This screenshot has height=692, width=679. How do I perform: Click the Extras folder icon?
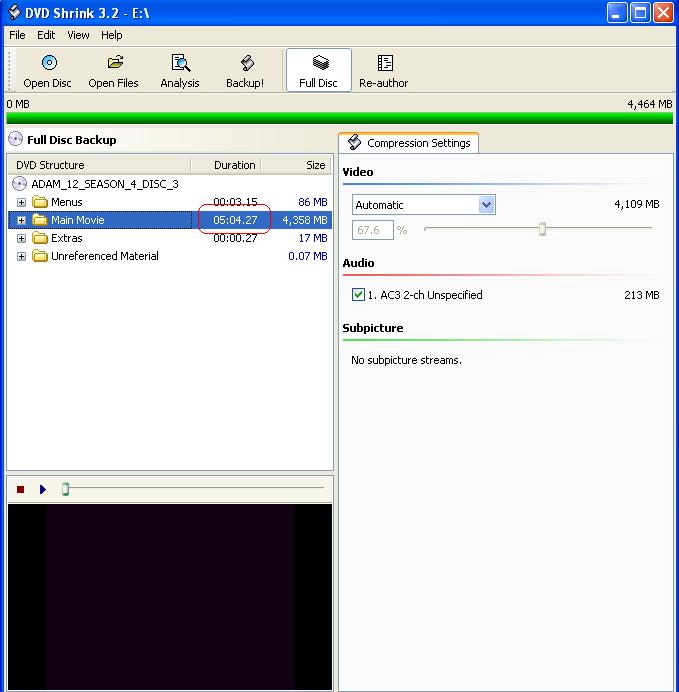pos(40,238)
